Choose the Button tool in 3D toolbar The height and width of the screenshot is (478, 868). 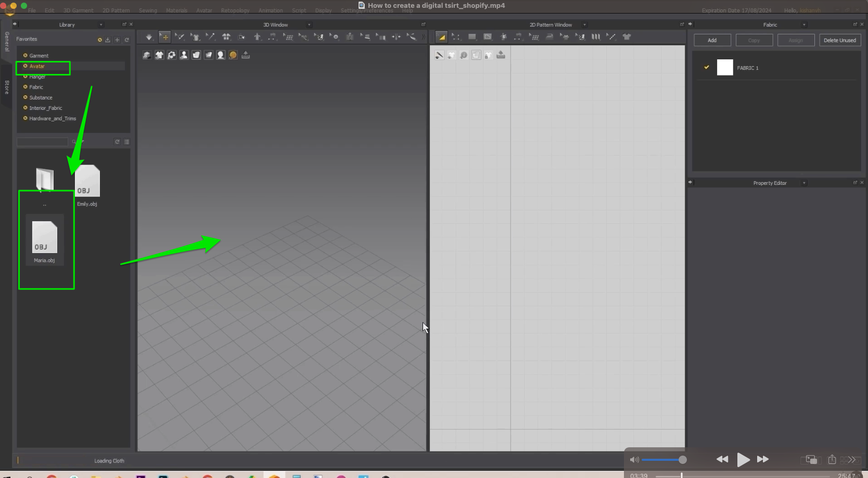point(334,37)
